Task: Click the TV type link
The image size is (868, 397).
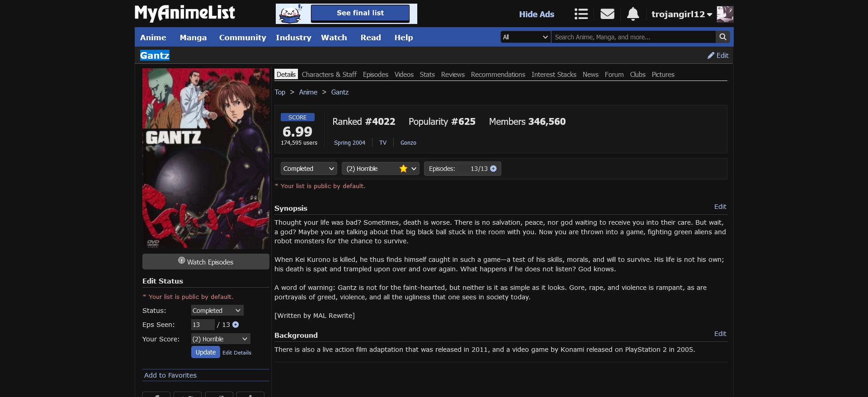Action: [383, 142]
